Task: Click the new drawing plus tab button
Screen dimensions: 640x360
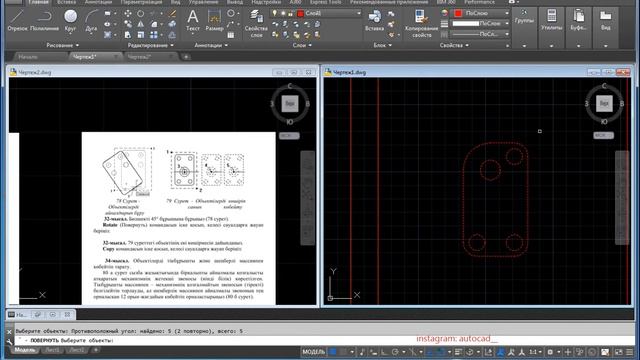Action: click(186, 57)
